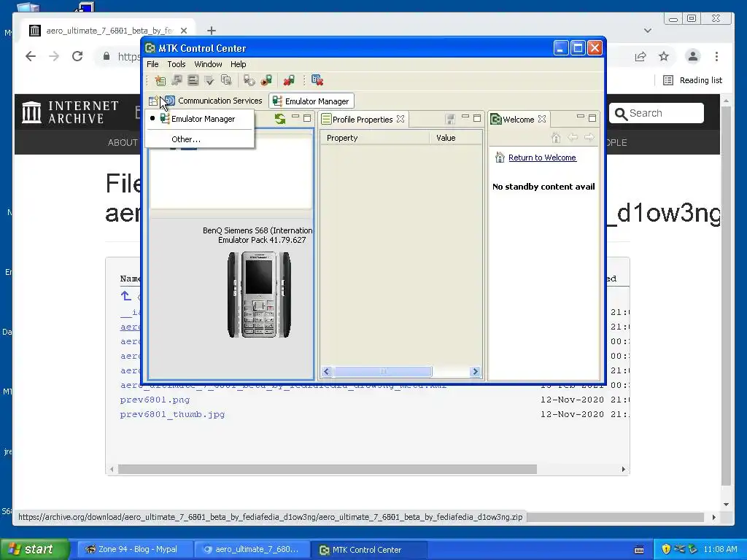Open the Help menu

click(239, 64)
